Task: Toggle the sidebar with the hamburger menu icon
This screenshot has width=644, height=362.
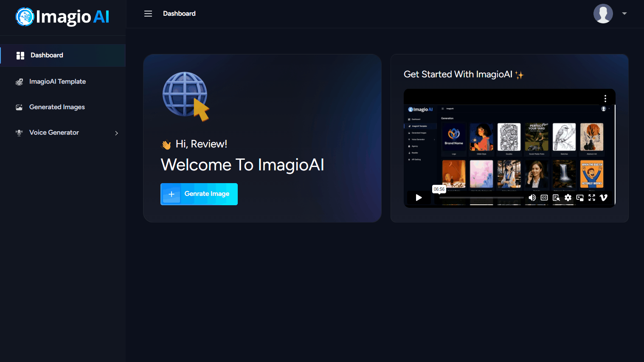Action: coord(148,14)
